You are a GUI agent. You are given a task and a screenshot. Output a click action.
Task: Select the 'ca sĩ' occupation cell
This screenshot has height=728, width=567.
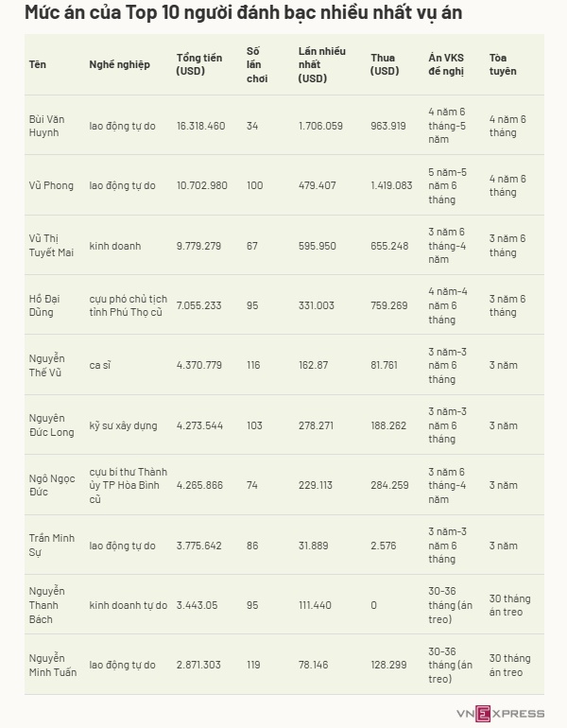[x=100, y=365]
